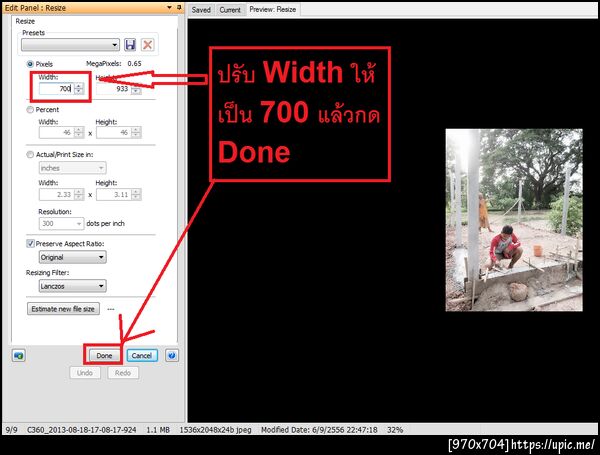Switch to the Current tab
Image resolution: width=600 pixels, height=455 pixels.
click(230, 10)
